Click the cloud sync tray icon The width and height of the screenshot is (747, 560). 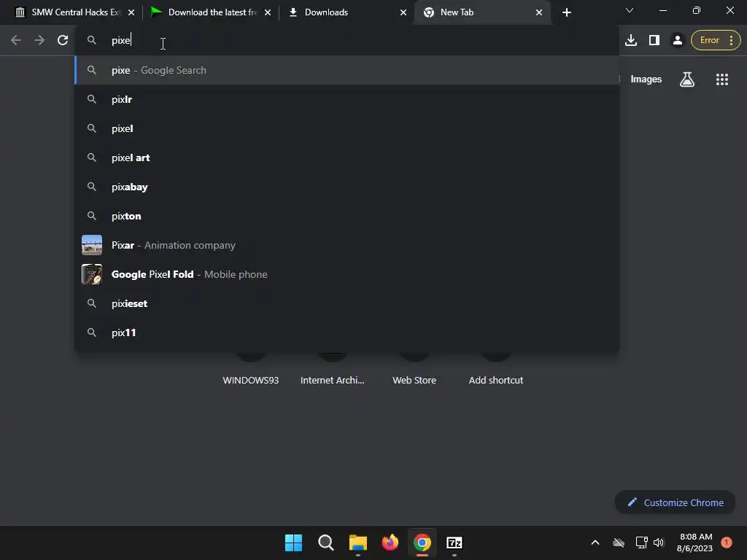pyautogui.click(x=619, y=542)
